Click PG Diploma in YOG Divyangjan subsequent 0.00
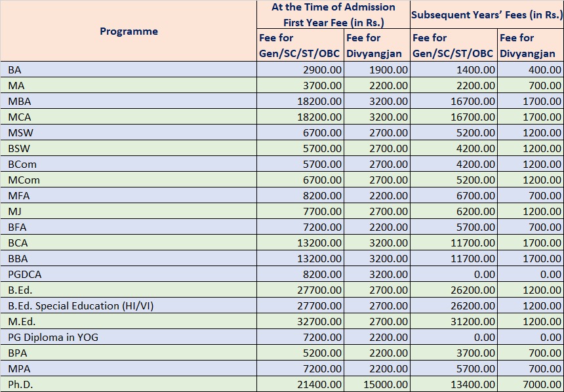The image size is (564, 392). 531,337
